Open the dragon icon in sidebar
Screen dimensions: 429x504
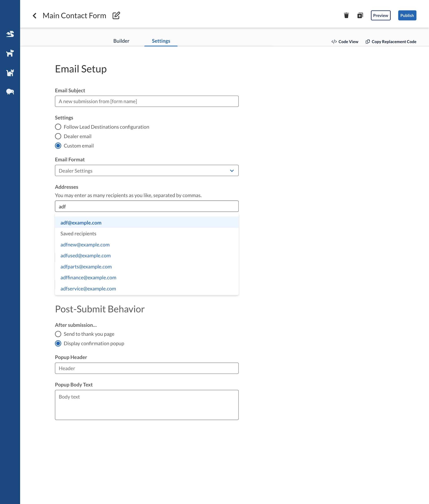coord(10,34)
